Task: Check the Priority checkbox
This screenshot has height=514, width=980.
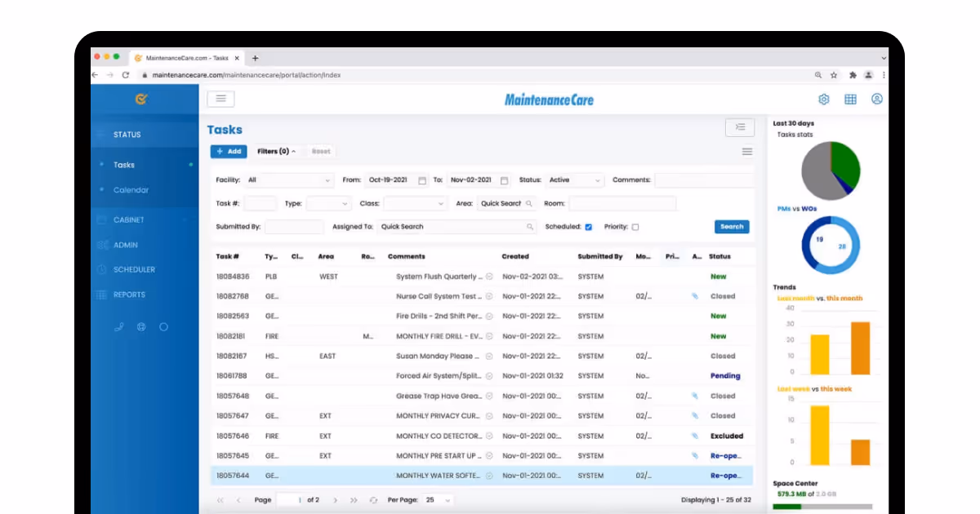Action: (x=635, y=227)
